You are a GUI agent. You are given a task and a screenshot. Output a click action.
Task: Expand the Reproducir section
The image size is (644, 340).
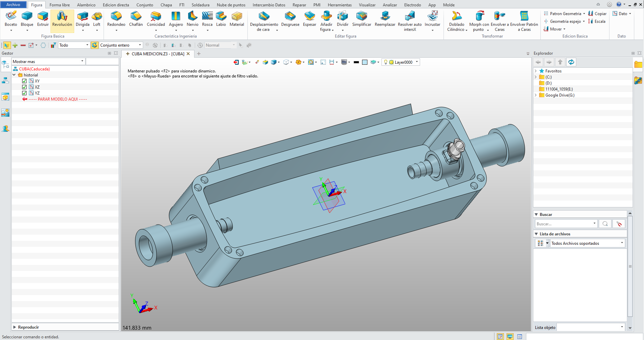coord(15,327)
